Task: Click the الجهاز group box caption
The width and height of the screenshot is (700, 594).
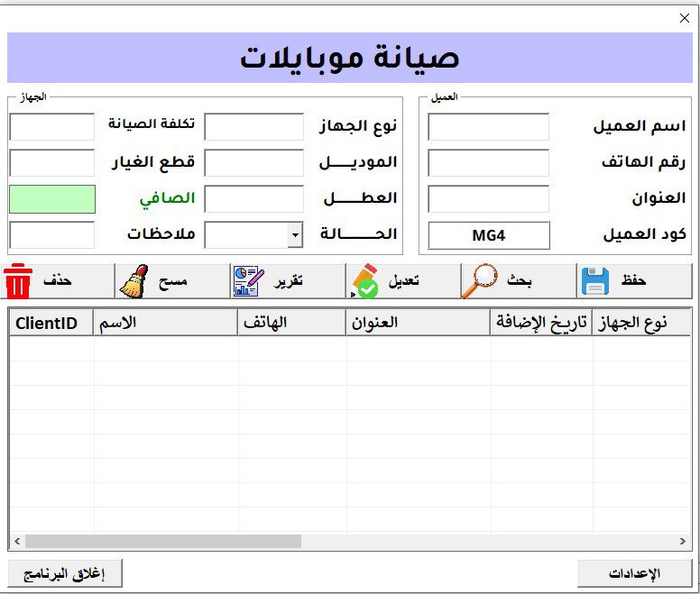Action: tap(33, 96)
